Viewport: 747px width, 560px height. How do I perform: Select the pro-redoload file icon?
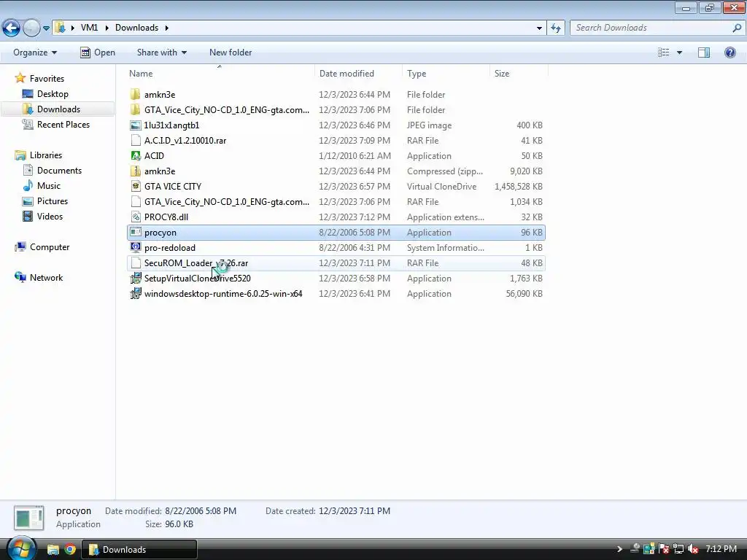(x=136, y=248)
